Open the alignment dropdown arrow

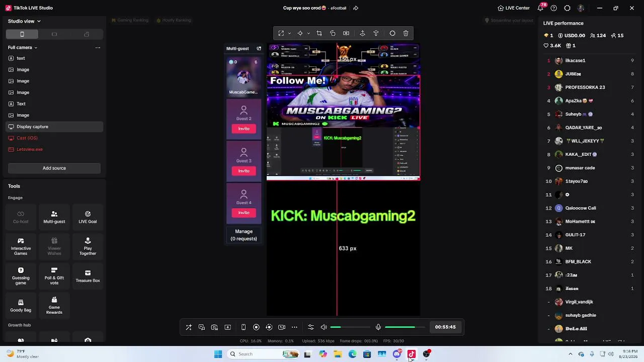[308, 33]
